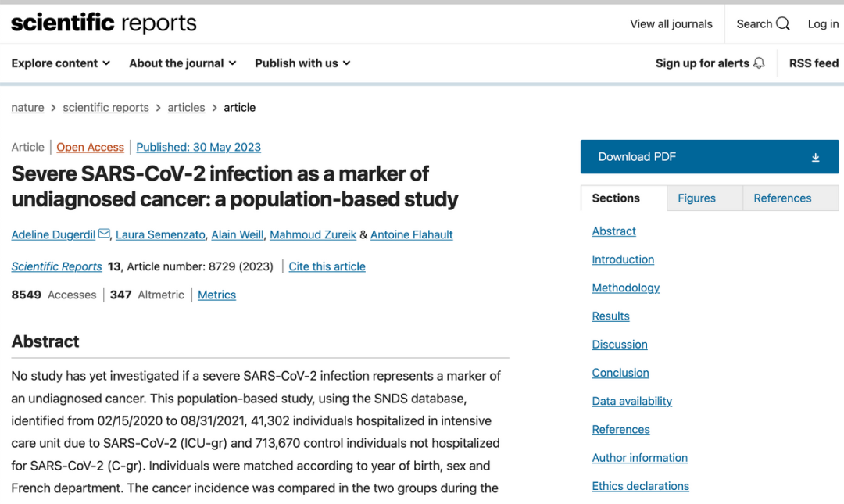Click the alerts bell icon
Image resolution: width=844 pixels, height=504 pixels.
759,63
